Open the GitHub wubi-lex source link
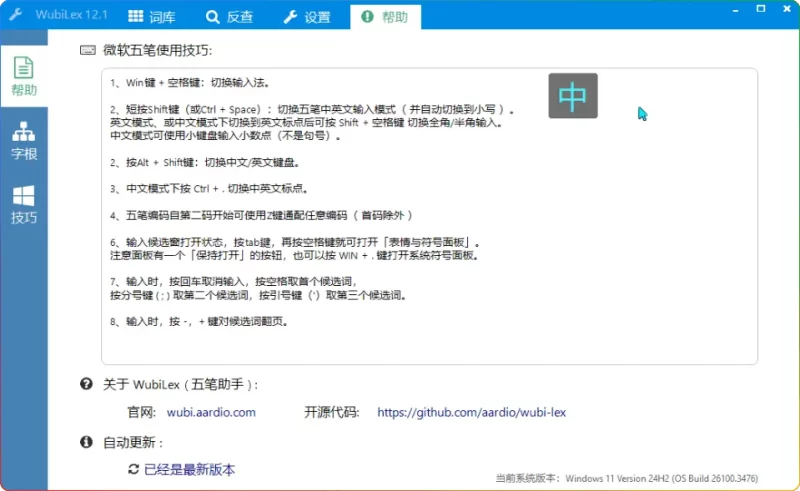The image size is (800, 491). pyautogui.click(x=471, y=412)
